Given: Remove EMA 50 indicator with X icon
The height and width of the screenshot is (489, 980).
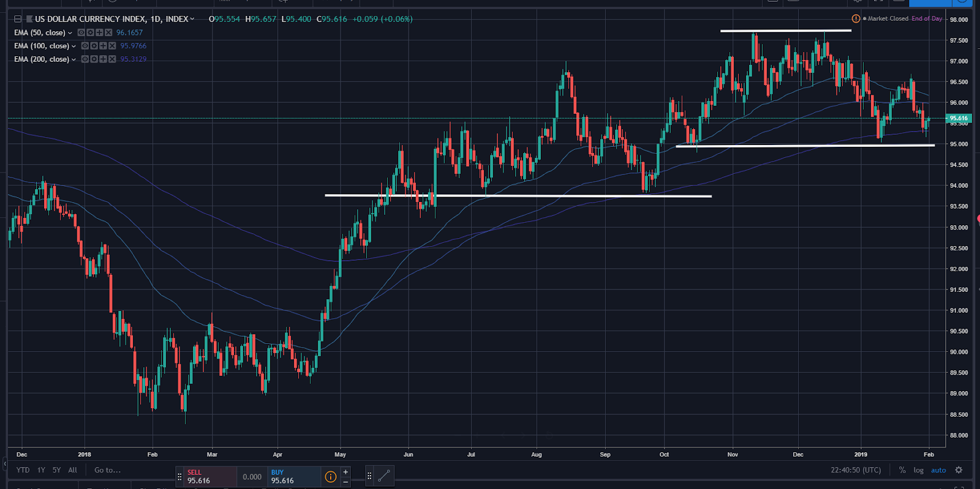Looking at the screenshot, I should click(108, 32).
